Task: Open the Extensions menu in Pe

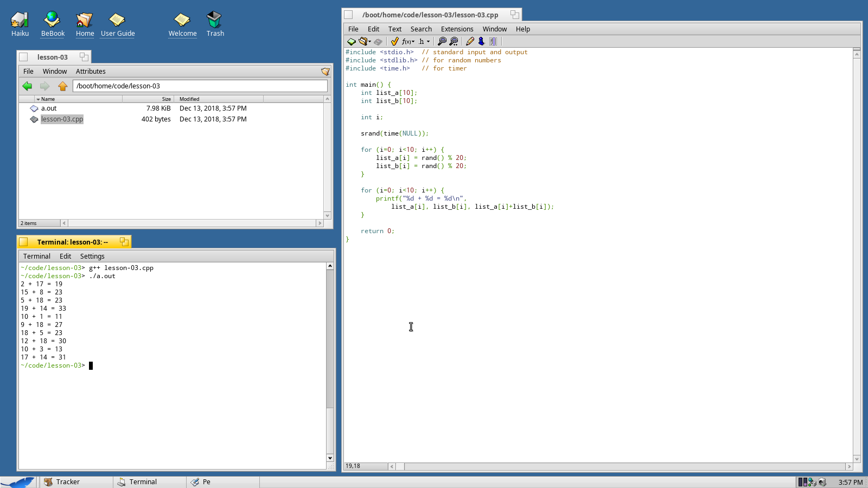Action: [457, 29]
